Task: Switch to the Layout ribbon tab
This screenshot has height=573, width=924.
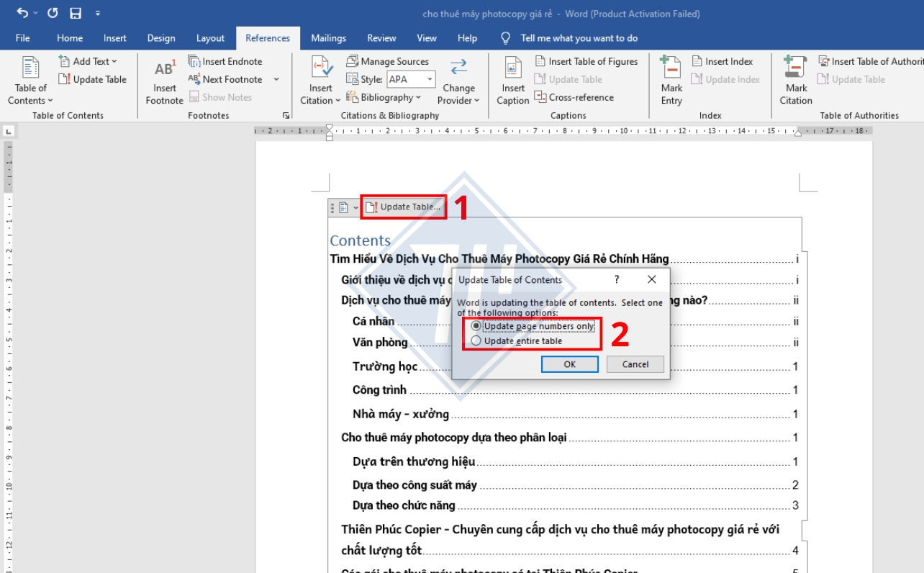Action: 210,38
